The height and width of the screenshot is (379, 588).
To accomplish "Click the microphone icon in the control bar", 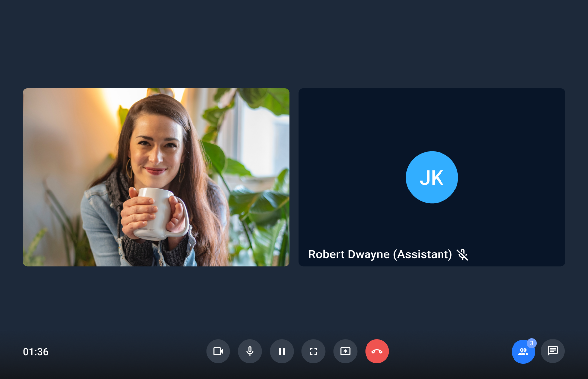I will pyautogui.click(x=250, y=351).
